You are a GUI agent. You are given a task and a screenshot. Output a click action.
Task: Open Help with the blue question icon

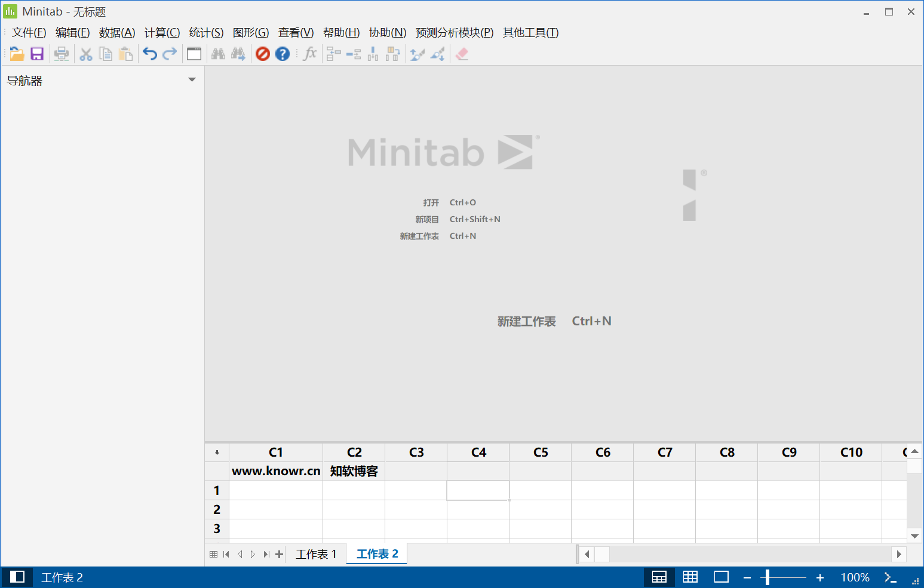tap(283, 54)
